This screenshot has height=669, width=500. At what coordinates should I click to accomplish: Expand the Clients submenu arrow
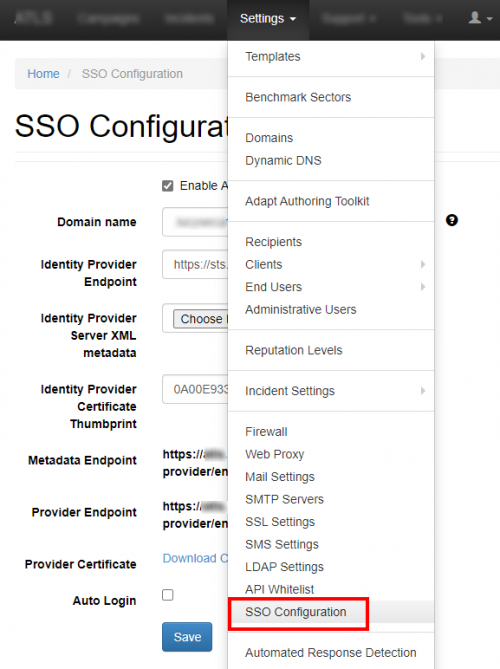[x=423, y=265]
